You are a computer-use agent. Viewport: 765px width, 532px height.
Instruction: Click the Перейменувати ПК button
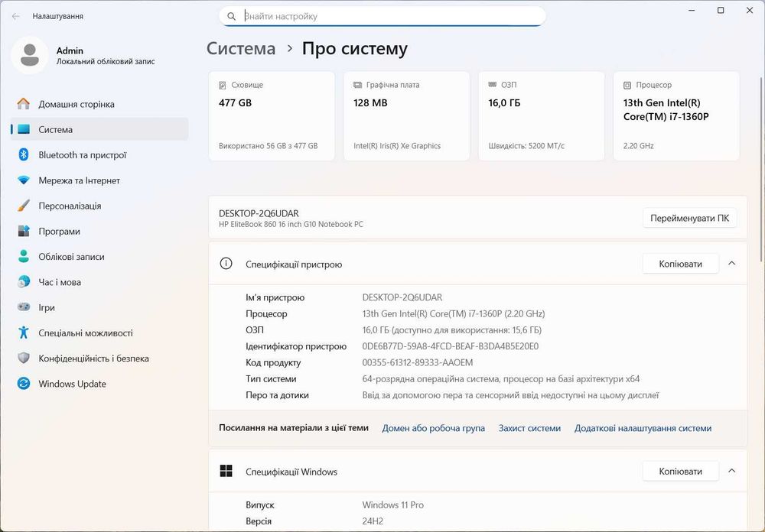click(x=689, y=218)
